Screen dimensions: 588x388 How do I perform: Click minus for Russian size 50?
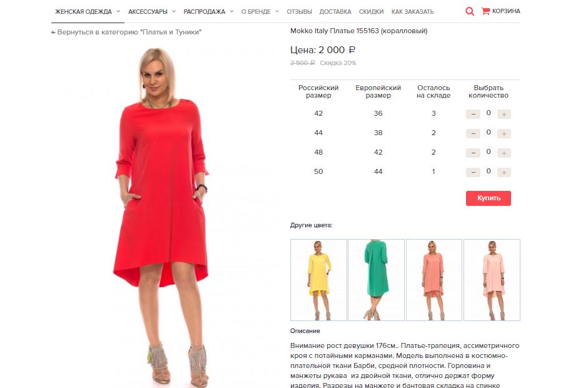tap(474, 173)
